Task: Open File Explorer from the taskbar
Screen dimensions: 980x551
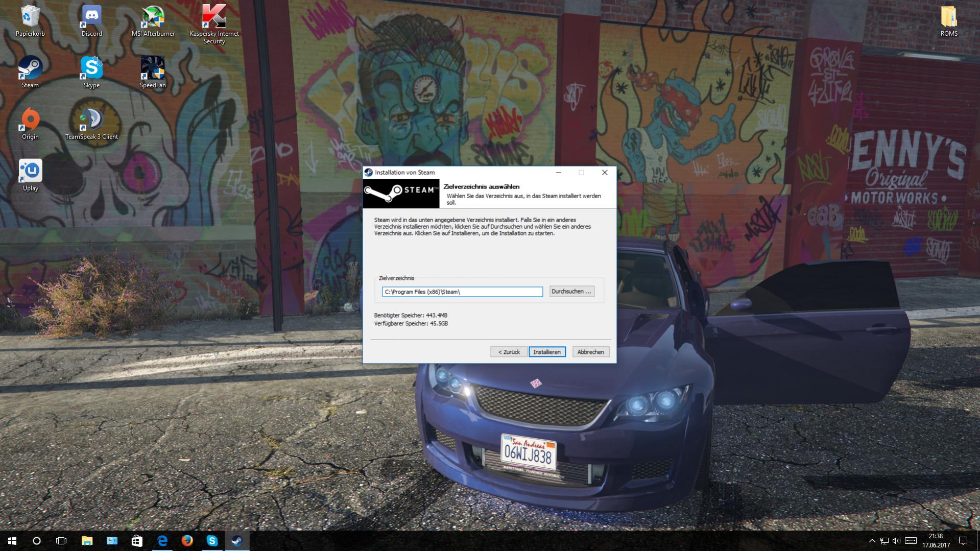Action: click(x=87, y=541)
